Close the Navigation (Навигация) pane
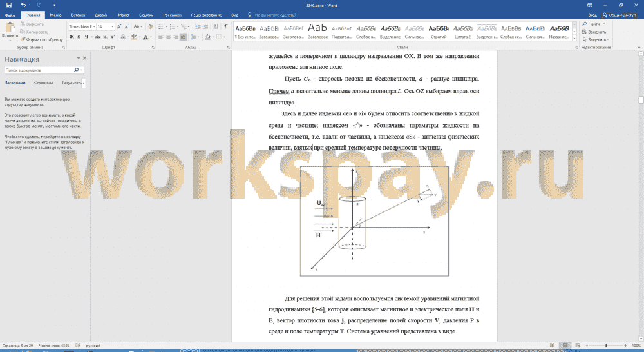This screenshot has width=644, height=352. pos(84,59)
